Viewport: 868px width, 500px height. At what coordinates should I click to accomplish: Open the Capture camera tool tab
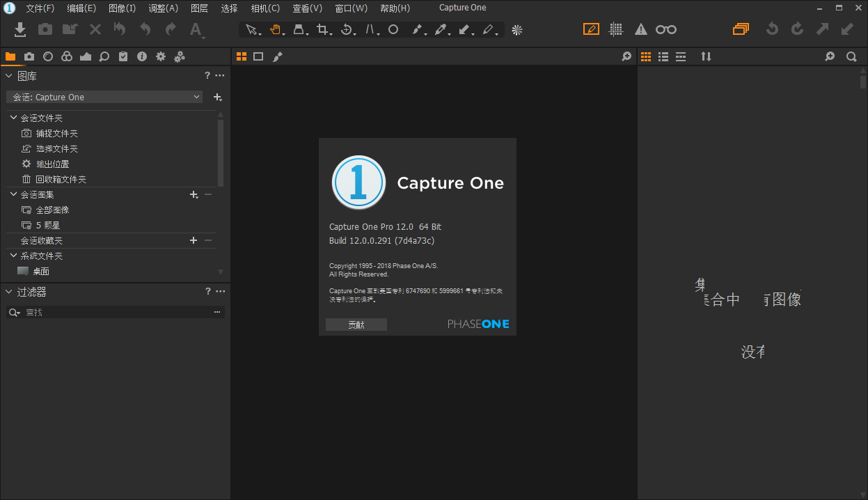point(29,56)
